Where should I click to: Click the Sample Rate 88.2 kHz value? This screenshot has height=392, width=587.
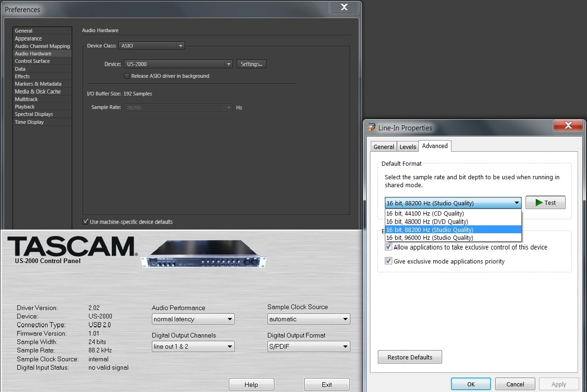pyautogui.click(x=100, y=350)
